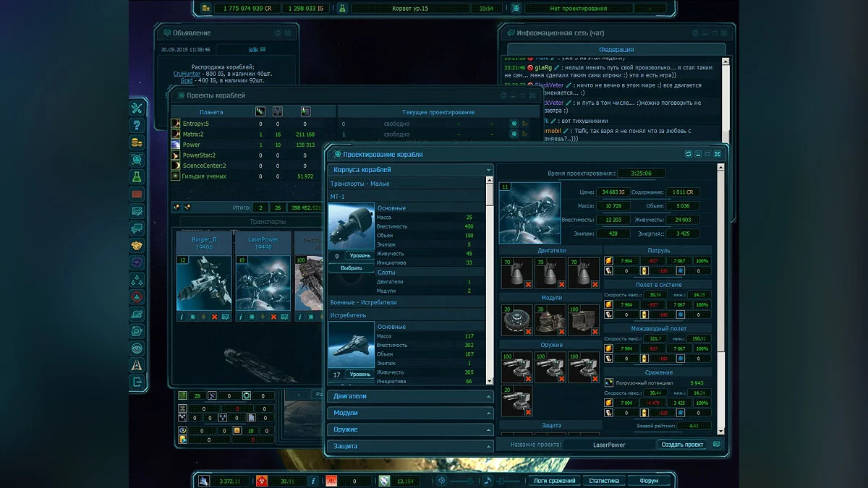Image resolution: width=868 pixels, height=488 pixels.
Task: Open the red crosshair target sidebar icon
Action: (x=137, y=297)
